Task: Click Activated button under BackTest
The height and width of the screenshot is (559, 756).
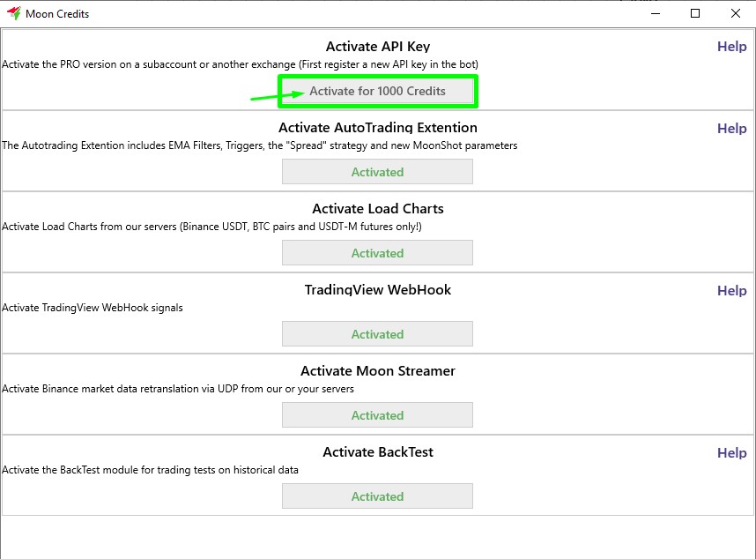Action: tap(377, 496)
